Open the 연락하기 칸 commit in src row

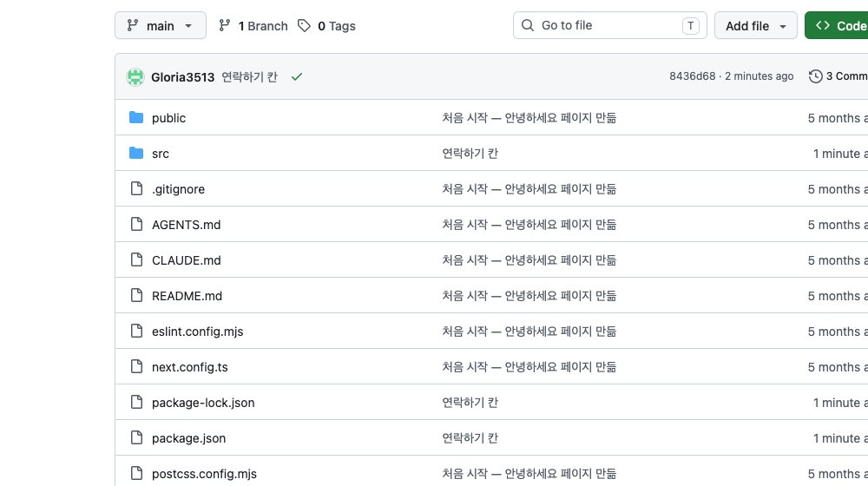pyautogui.click(x=470, y=154)
